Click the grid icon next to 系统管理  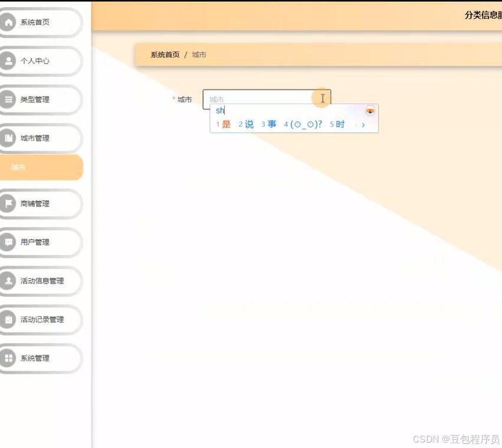(x=8, y=358)
